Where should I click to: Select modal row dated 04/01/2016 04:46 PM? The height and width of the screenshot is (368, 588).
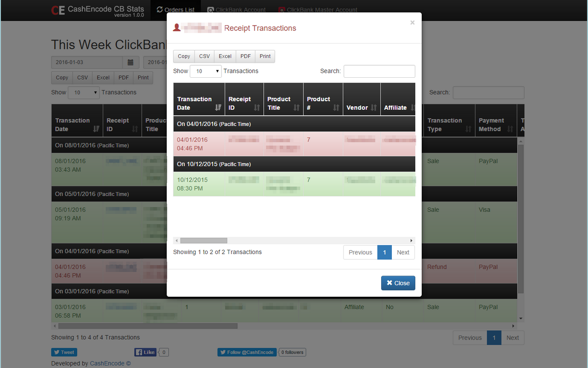click(x=294, y=144)
